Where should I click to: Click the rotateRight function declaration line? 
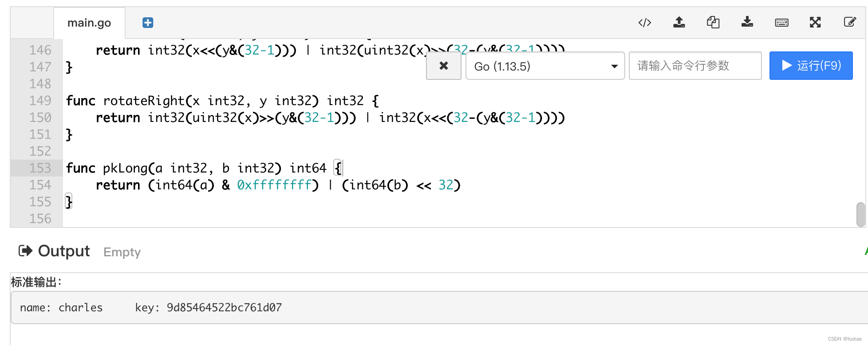pos(222,101)
